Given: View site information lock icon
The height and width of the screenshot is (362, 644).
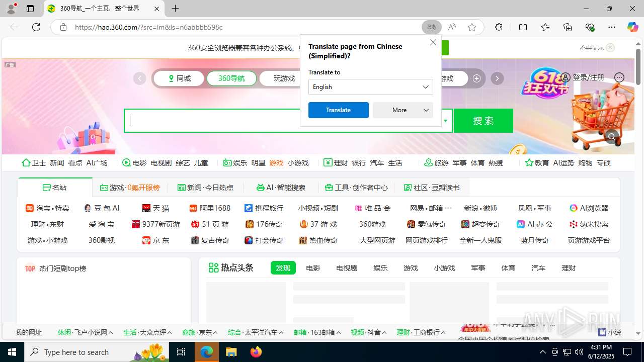Looking at the screenshot, I should pyautogui.click(x=63, y=27).
